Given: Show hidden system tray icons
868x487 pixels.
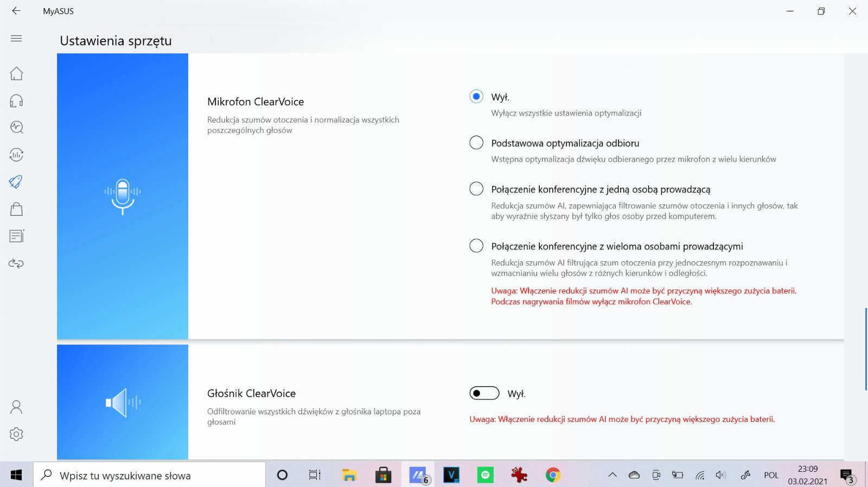Looking at the screenshot, I should pyautogui.click(x=612, y=475).
